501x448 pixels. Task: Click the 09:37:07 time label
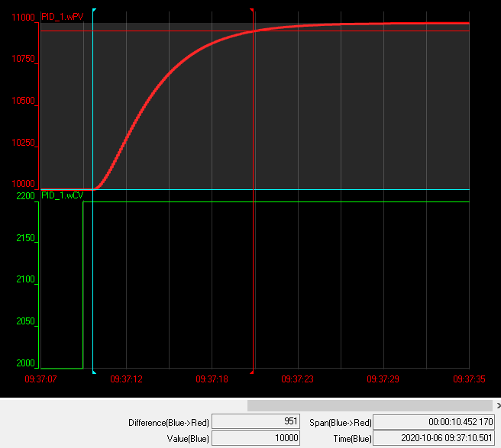pos(40,379)
